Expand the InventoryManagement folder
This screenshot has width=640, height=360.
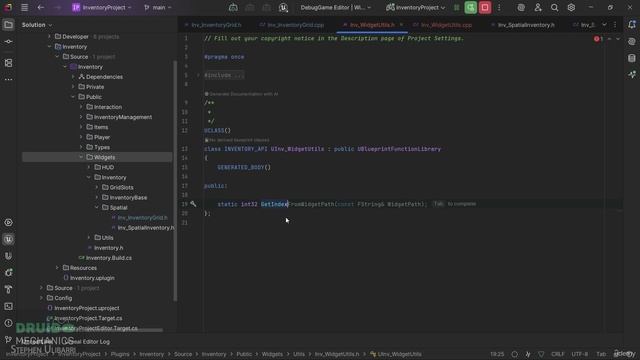pos(81,117)
